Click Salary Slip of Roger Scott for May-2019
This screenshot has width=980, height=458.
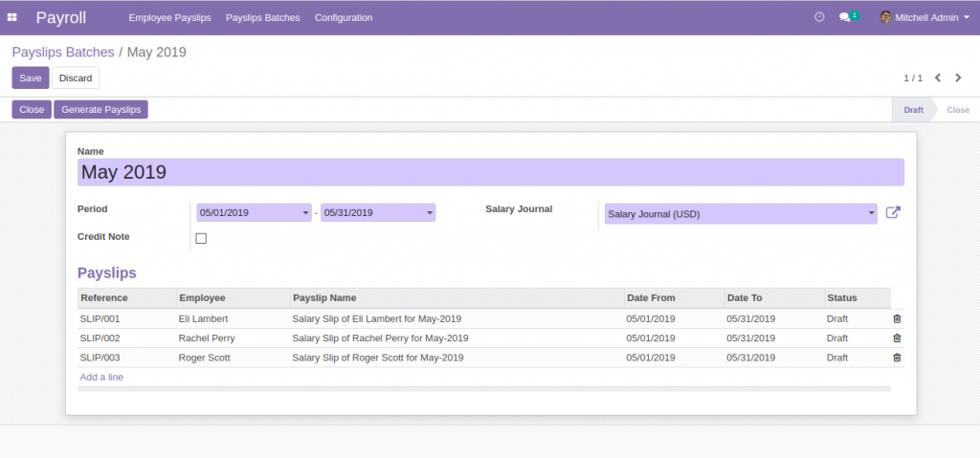378,358
